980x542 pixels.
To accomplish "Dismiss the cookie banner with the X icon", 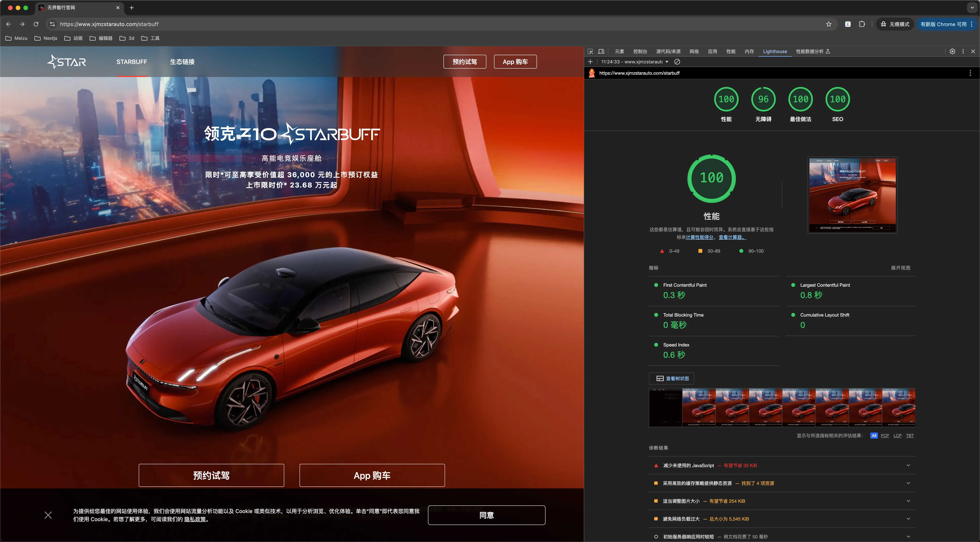I will pos(48,515).
